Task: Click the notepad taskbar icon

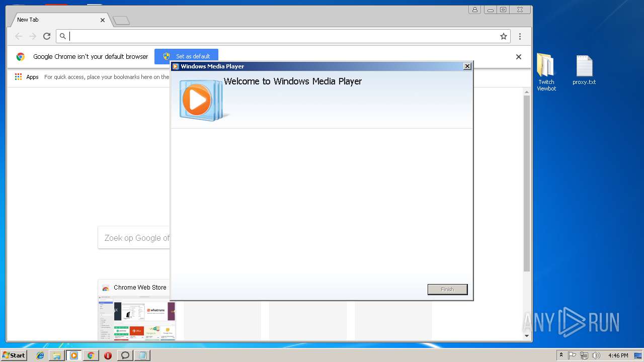Action: [142, 355]
